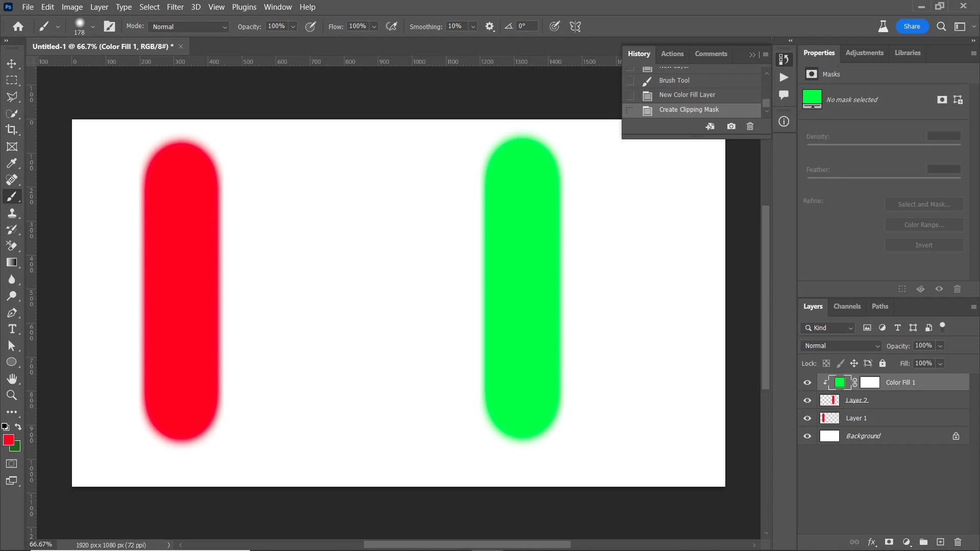Select the Crop tool

tap(11, 130)
